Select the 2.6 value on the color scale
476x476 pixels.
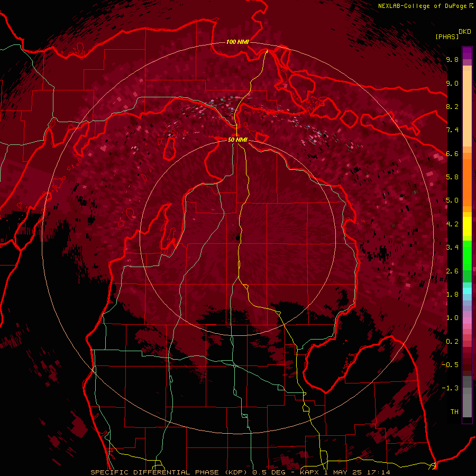click(x=452, y=271)
